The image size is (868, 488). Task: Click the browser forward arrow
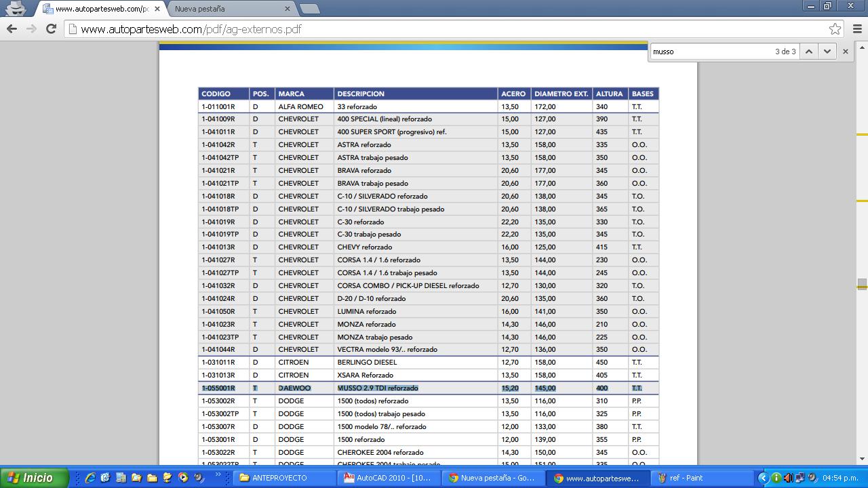point(31,29)
